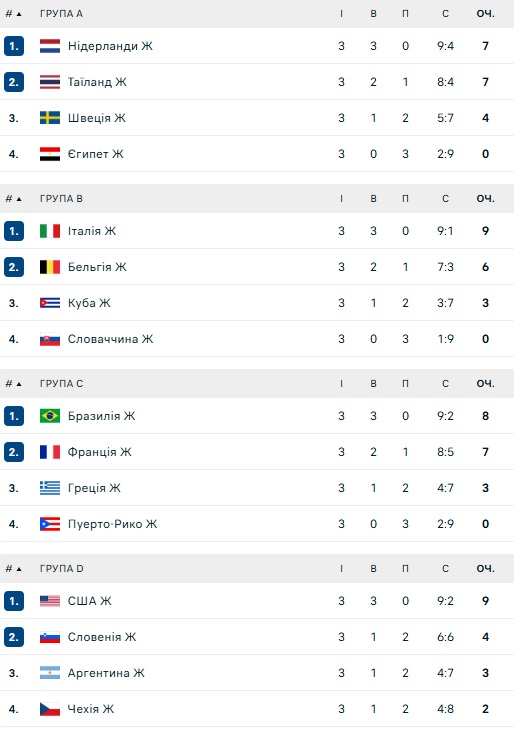Sort ГРУПА A by В wins column

373,13
